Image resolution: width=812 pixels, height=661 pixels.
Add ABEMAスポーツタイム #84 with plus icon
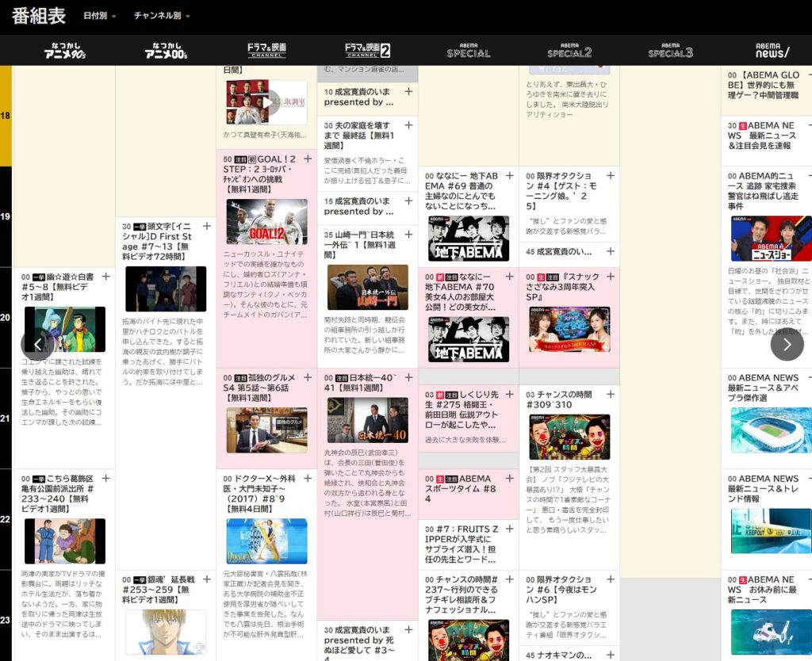[x=510, y=479]
